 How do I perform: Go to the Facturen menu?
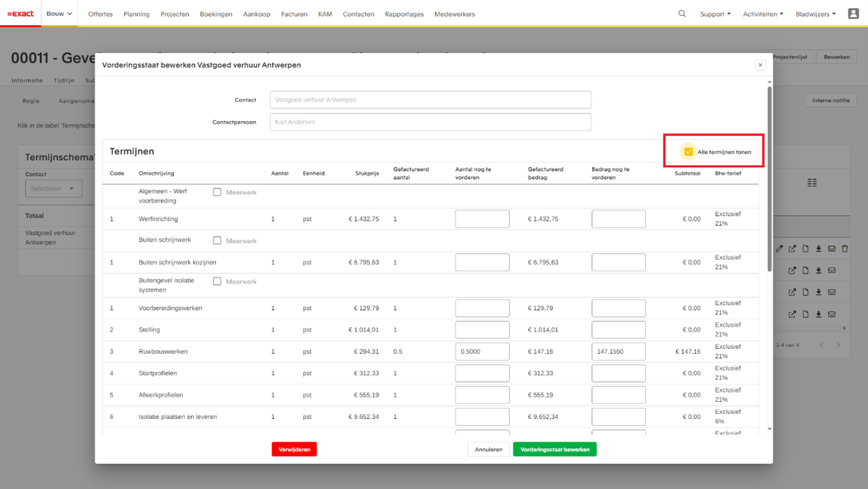click(x=294, y=14)
